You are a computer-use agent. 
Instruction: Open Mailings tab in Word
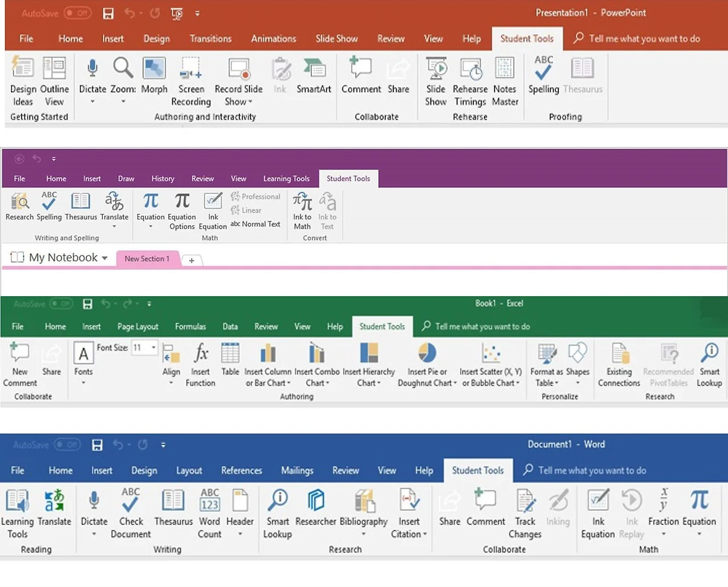297,470
